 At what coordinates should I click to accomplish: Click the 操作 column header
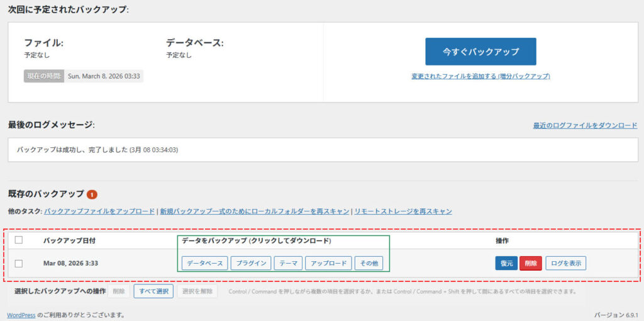pyautogui.click(x=502, y=241)
